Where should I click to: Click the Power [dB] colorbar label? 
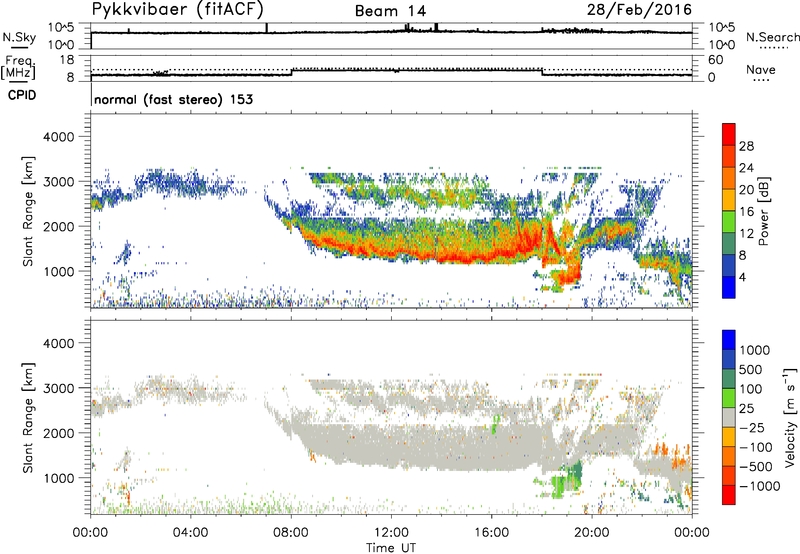coord(763,212)
